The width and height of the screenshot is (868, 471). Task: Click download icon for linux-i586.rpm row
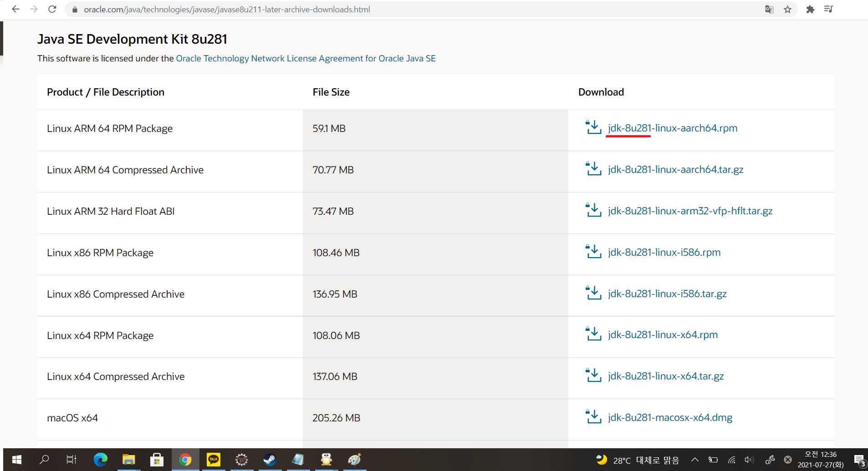click(594, 252)
